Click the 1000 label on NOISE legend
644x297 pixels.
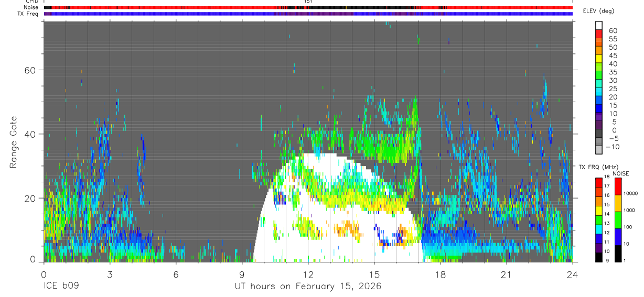[630, 211]
